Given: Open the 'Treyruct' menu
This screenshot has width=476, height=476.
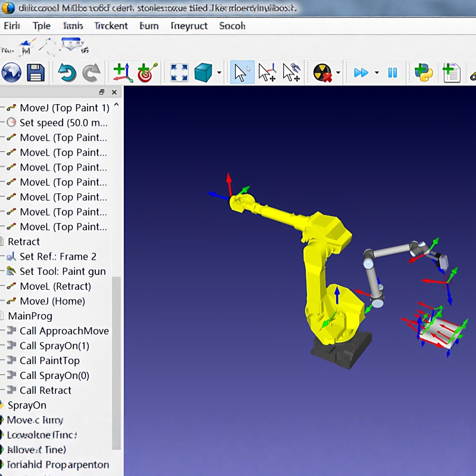Looking at the screenshot, I should tap(189, 26).
